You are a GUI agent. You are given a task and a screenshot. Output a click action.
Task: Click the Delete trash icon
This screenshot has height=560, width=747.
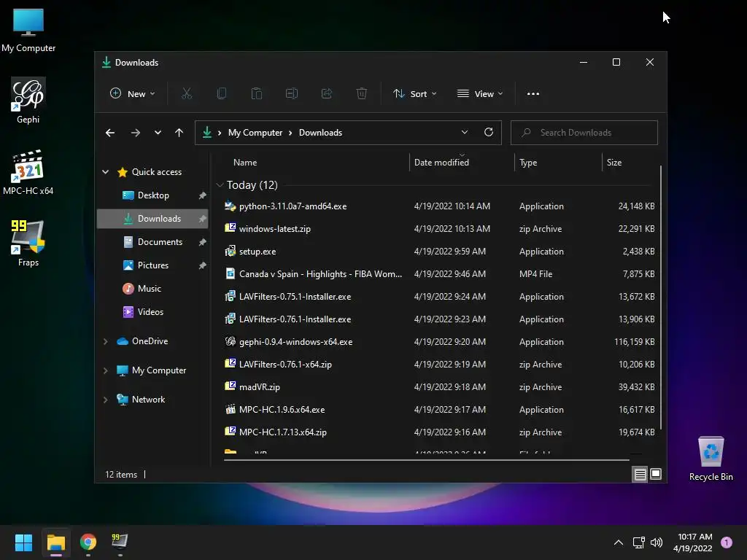point(362,94)
